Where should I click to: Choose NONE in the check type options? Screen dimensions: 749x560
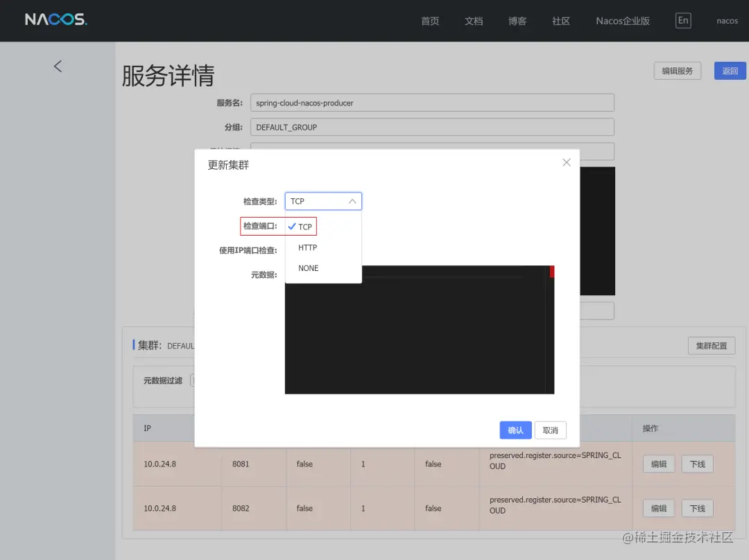click(x=307, y=268)
